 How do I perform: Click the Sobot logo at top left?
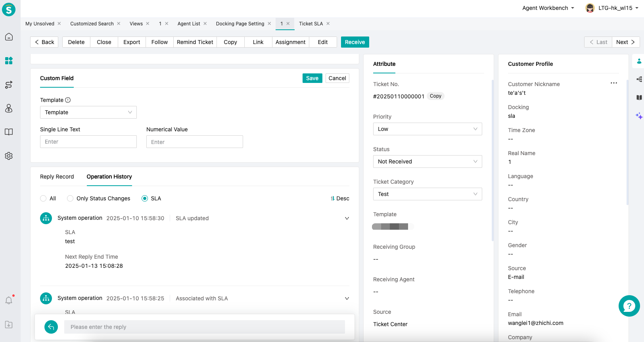point(9,9)
